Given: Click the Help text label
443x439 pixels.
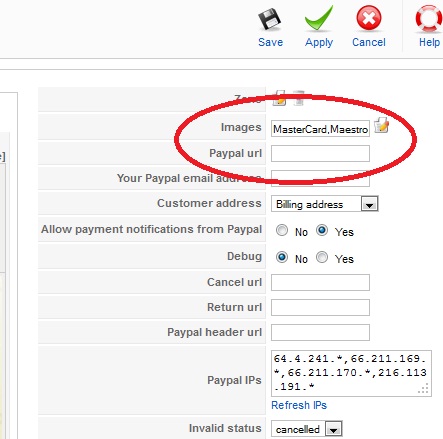Looking at the screenshot, I should pos(429,42).
